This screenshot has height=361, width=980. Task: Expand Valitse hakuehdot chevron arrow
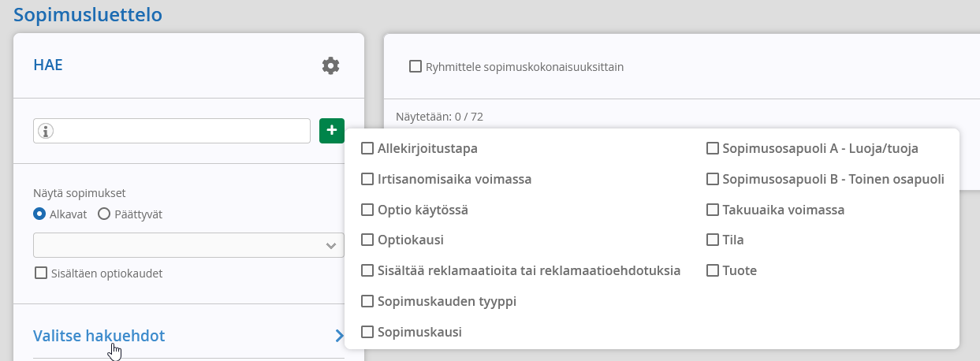pos(340,336)
